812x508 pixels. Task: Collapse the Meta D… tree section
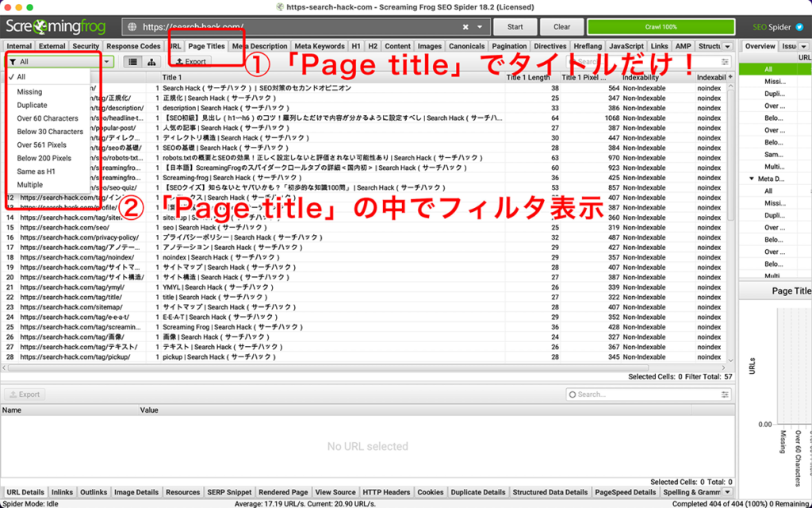(752, 179)
